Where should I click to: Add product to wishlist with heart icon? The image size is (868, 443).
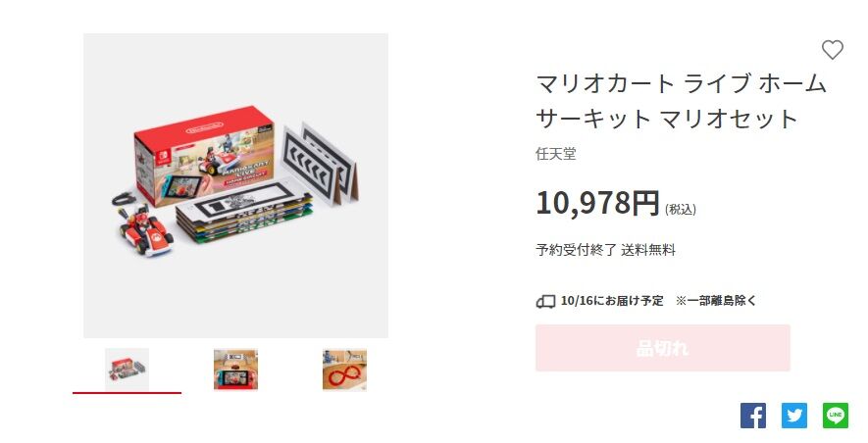click(832, 50)
